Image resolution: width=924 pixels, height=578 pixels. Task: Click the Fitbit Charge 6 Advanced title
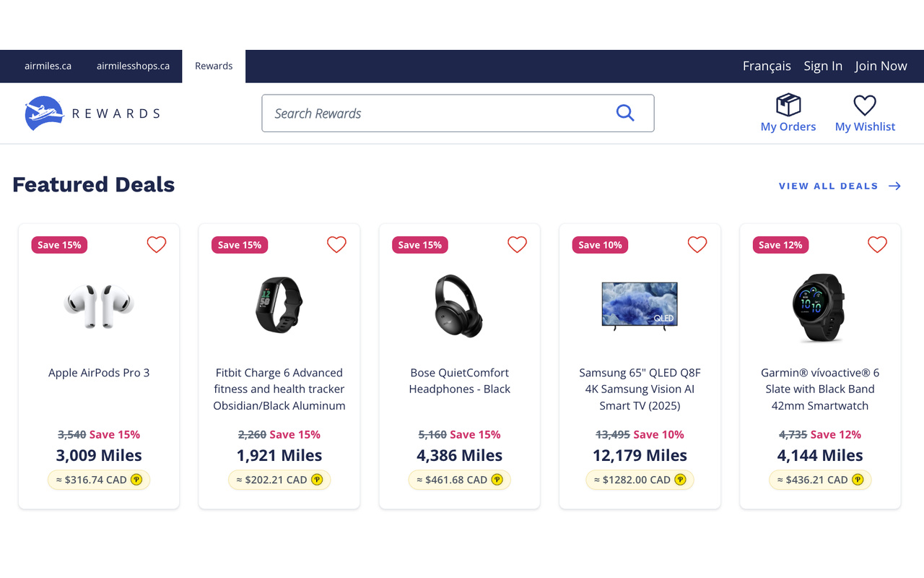pos(279,389)
